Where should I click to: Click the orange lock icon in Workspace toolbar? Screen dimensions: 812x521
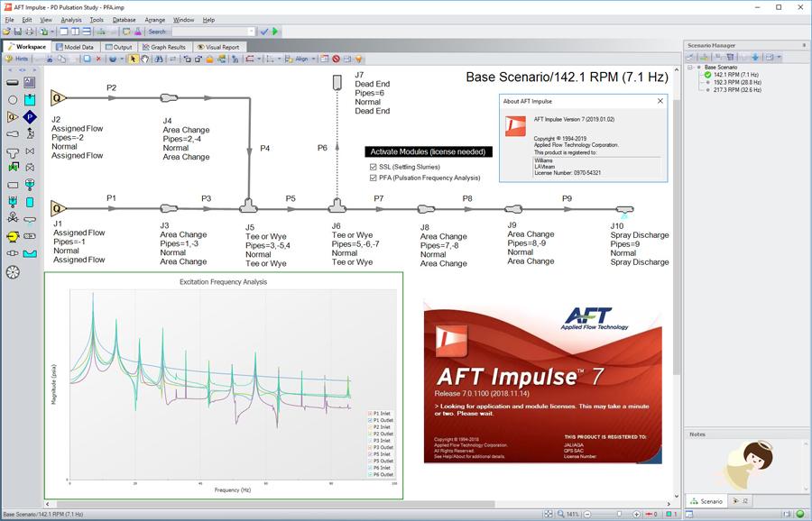point(209,59)
